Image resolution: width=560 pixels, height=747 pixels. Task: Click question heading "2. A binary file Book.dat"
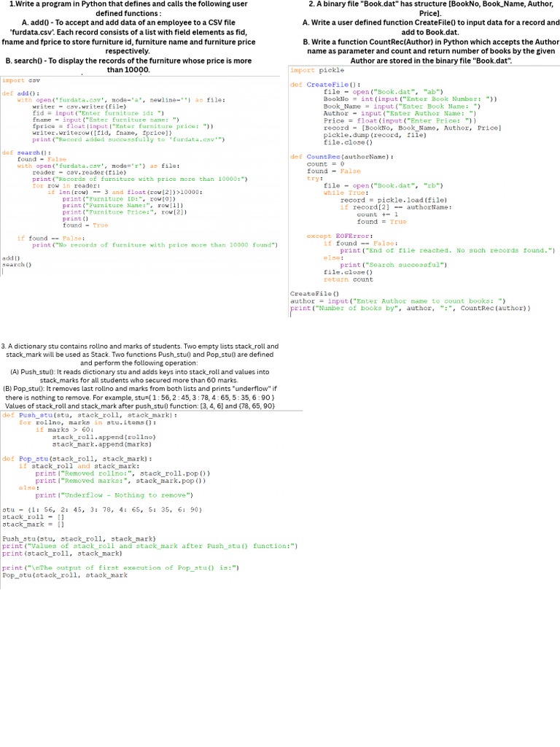pos(431,9)
